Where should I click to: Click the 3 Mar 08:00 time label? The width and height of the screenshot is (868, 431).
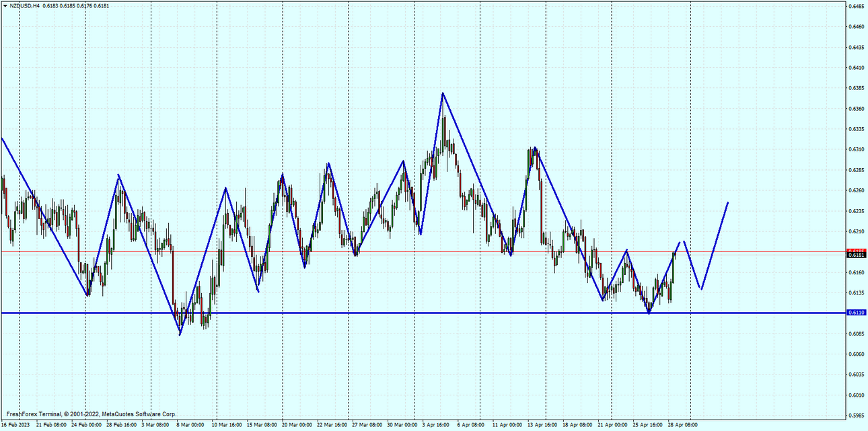pos(156,425)
